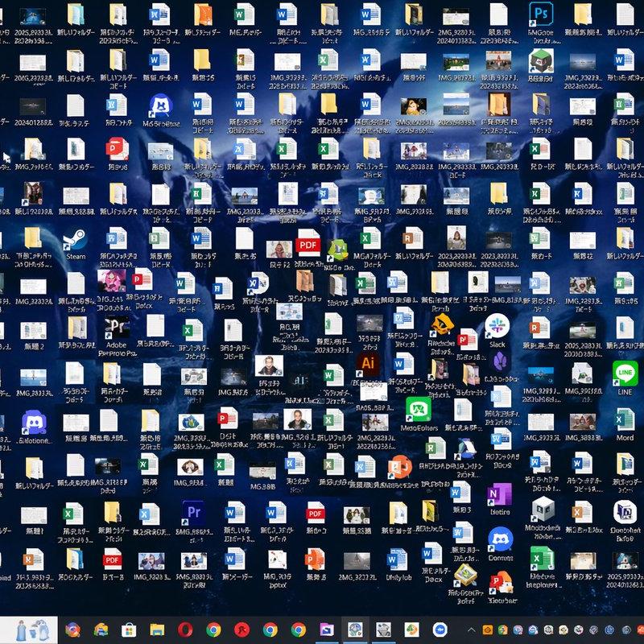Click the blue round messenger taskbar icon
This screenshot has height=644, width=644.
click(x=440, y=630)
